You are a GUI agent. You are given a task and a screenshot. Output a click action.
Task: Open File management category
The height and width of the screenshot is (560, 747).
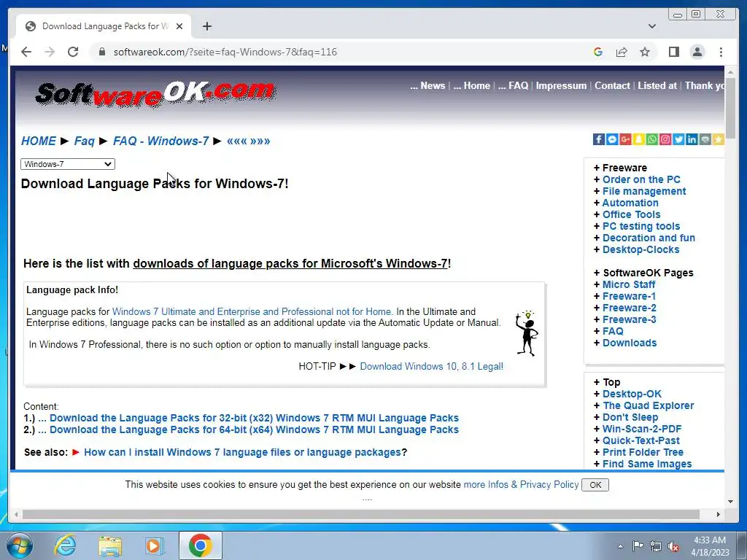click(644, 192)
